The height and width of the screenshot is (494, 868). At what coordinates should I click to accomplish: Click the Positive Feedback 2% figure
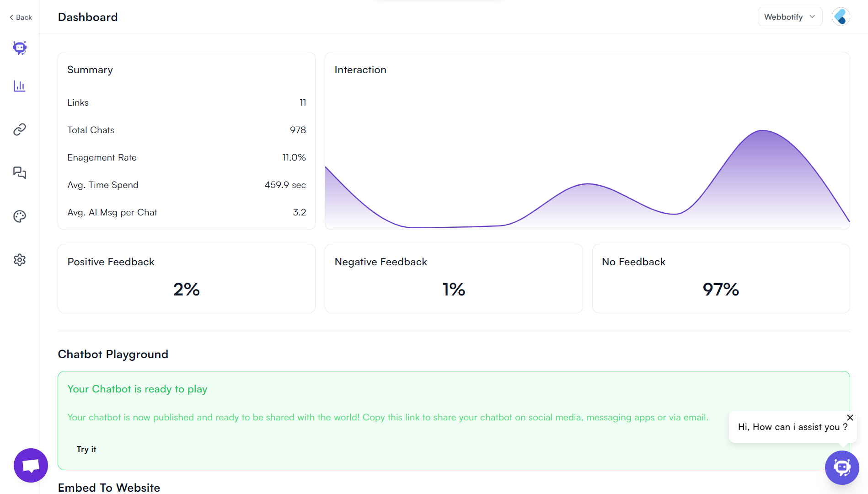(x=187, y=289)
